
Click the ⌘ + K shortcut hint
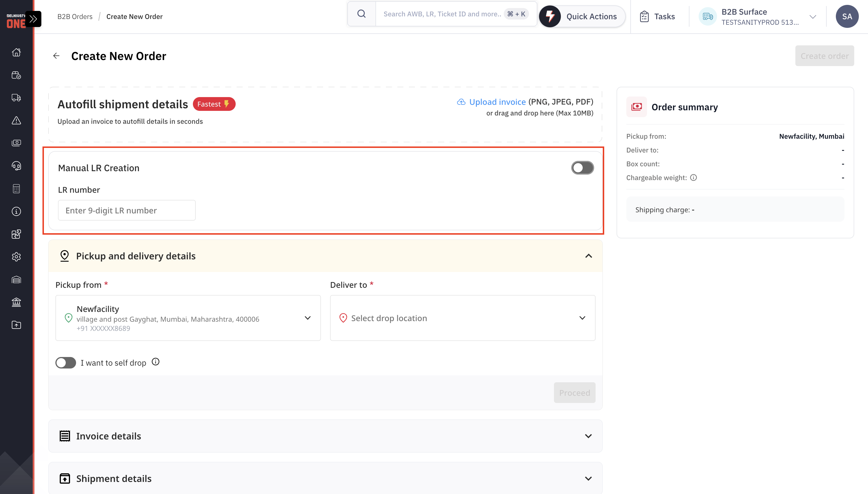(x=516, y=14)
